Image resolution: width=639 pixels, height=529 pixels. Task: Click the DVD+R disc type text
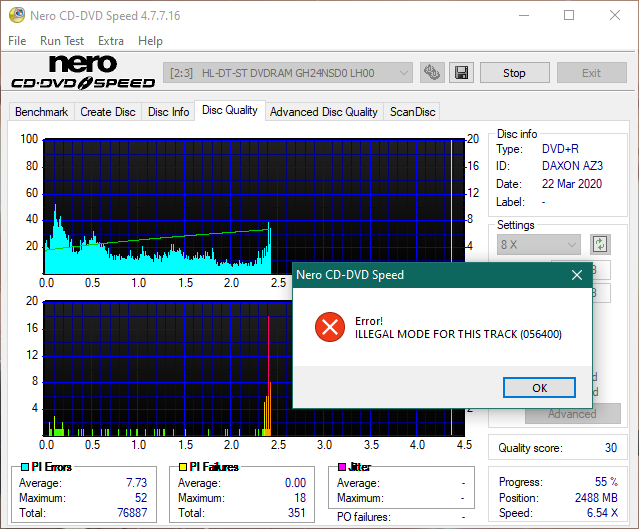(560, 149)
